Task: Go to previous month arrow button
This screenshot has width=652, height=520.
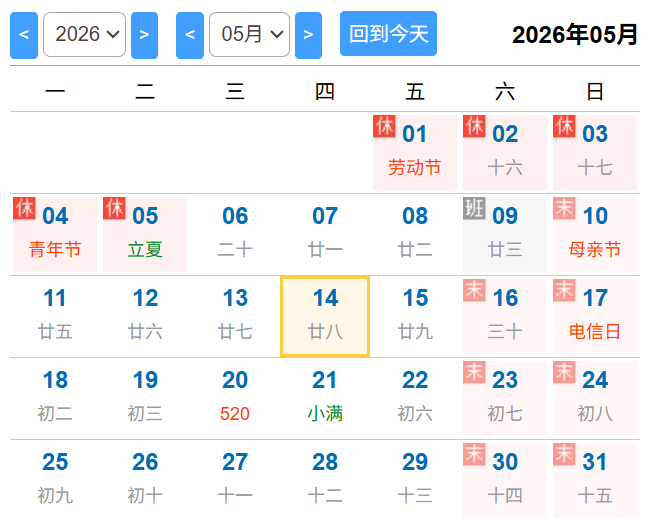Action: coord(190,35)
